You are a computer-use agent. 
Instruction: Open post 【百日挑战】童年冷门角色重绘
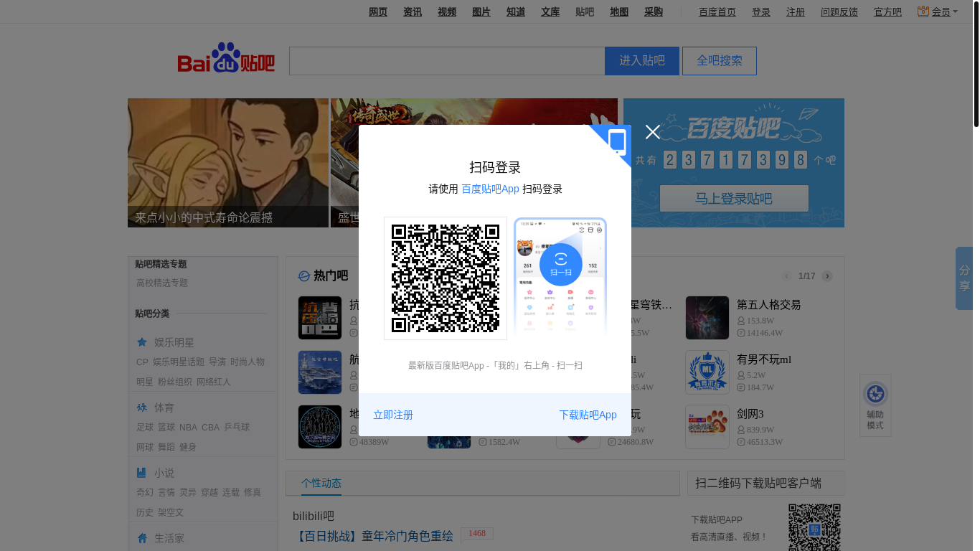(373, 536)
